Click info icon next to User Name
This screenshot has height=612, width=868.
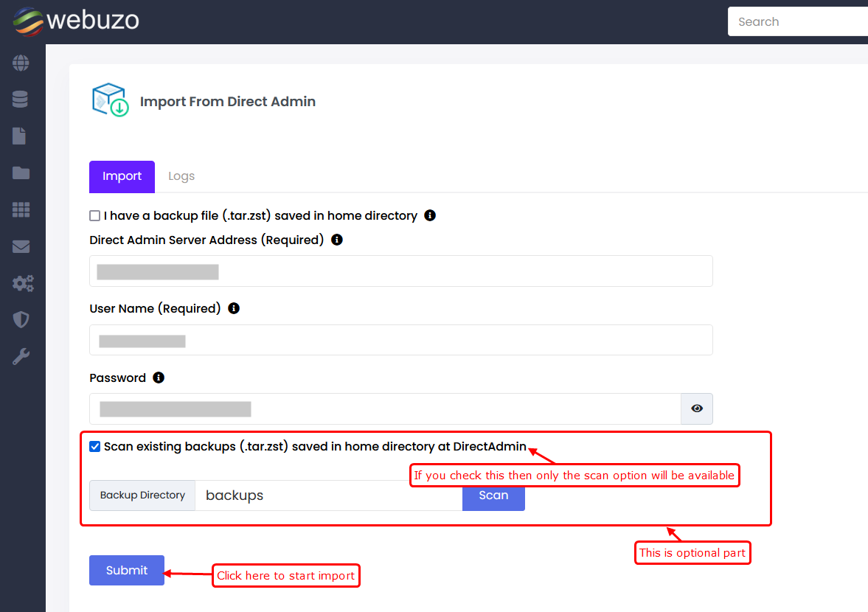pyautogui.click(x=234, y=308)
